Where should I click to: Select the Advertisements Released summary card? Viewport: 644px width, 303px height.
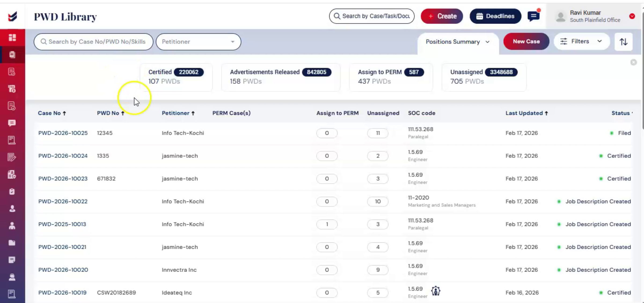[x=281, y=77]
